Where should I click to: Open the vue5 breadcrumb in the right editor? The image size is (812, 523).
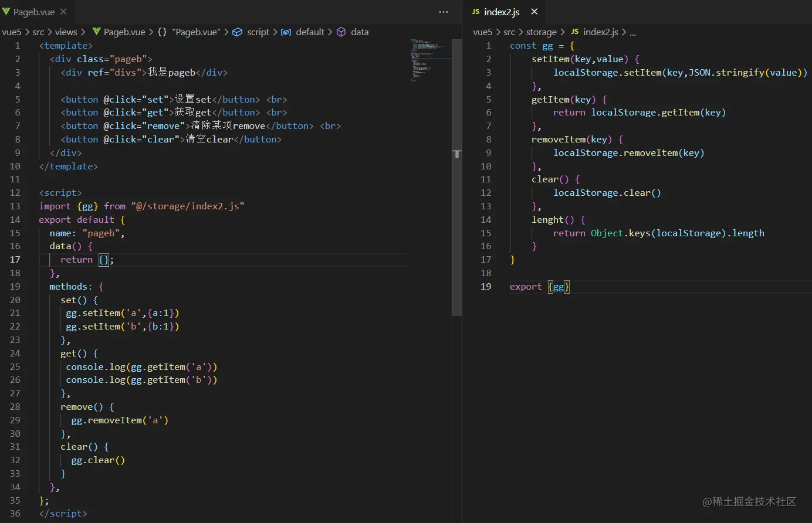483,32
